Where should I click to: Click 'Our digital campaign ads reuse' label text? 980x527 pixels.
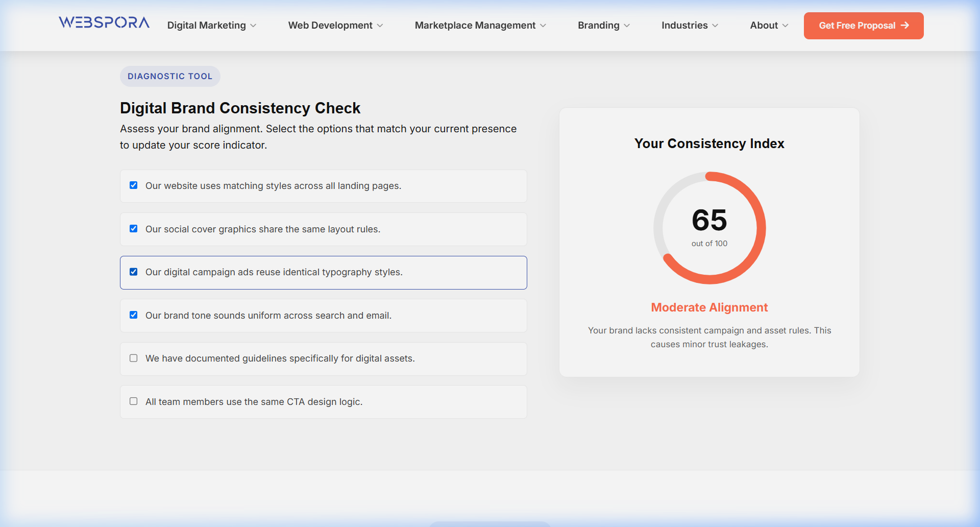point(274,272)
